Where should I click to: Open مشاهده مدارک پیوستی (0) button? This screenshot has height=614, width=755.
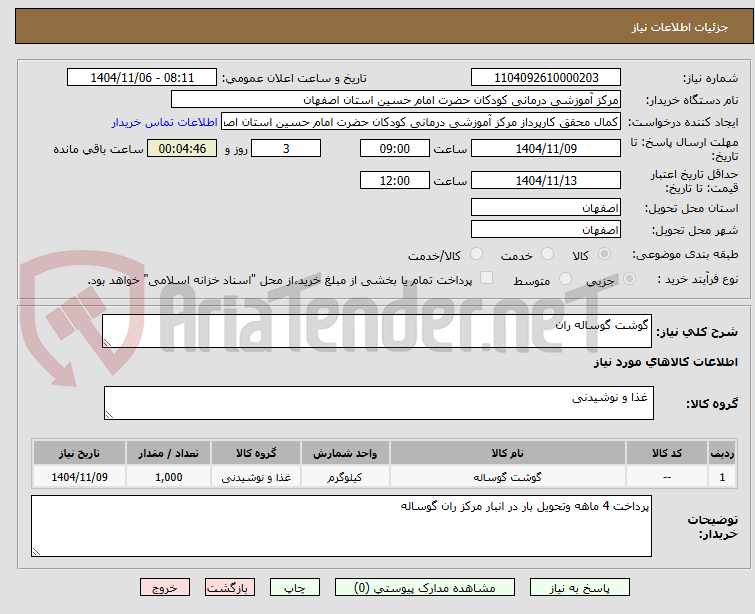425,588
